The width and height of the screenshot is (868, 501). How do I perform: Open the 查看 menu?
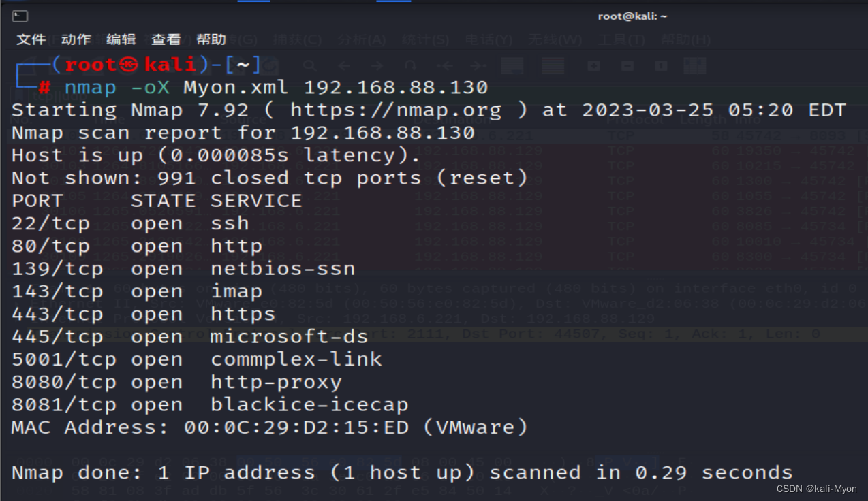[166, 39]
